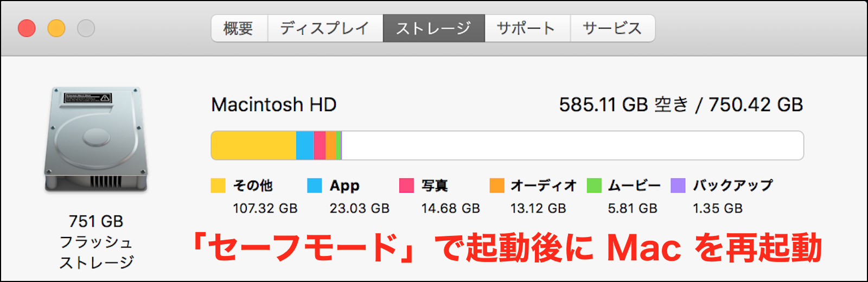Click the orange オーディオ segment in storage bar
This screenshot has width=868, height=282.
pos(331,145)
